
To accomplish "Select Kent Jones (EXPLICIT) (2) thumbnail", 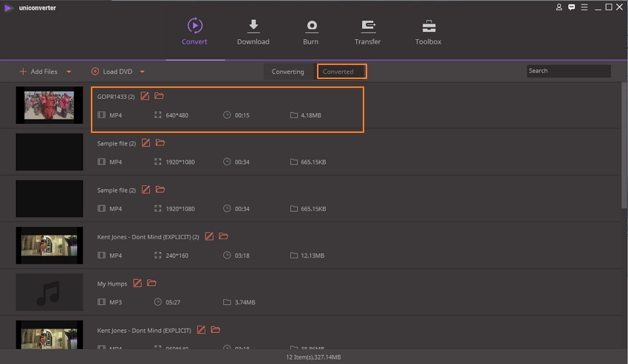I will point(50,245).
